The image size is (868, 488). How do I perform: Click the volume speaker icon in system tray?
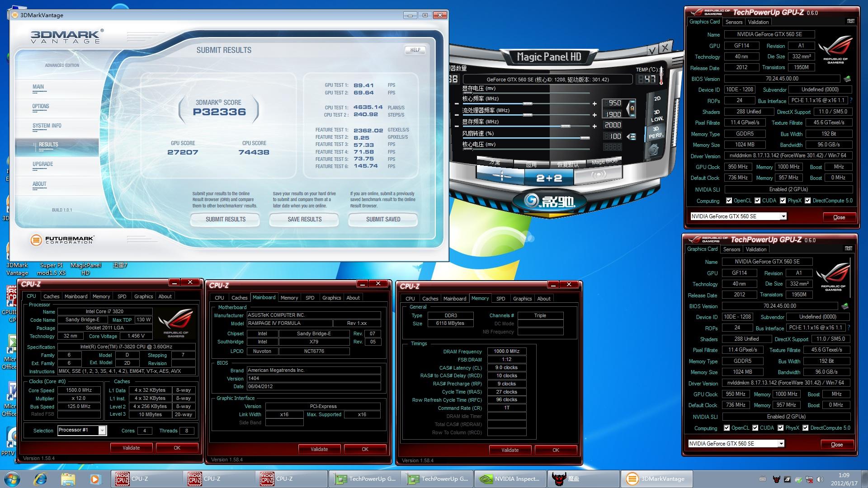coord(820,479)
